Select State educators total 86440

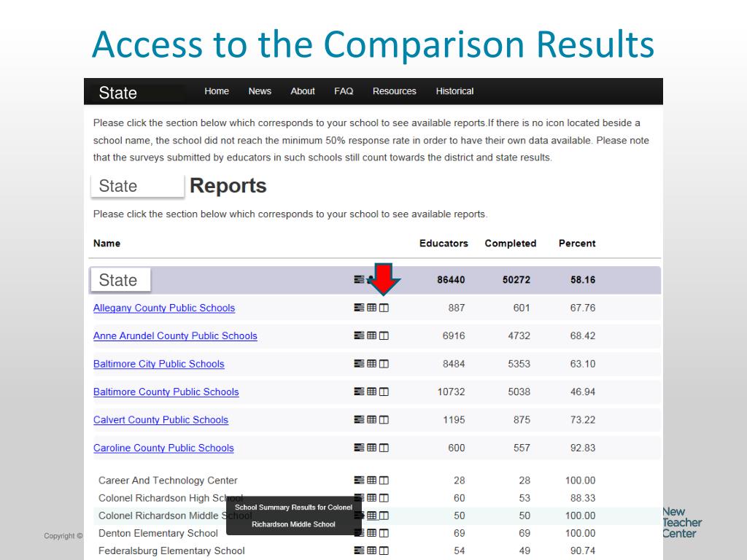(451, 280)
